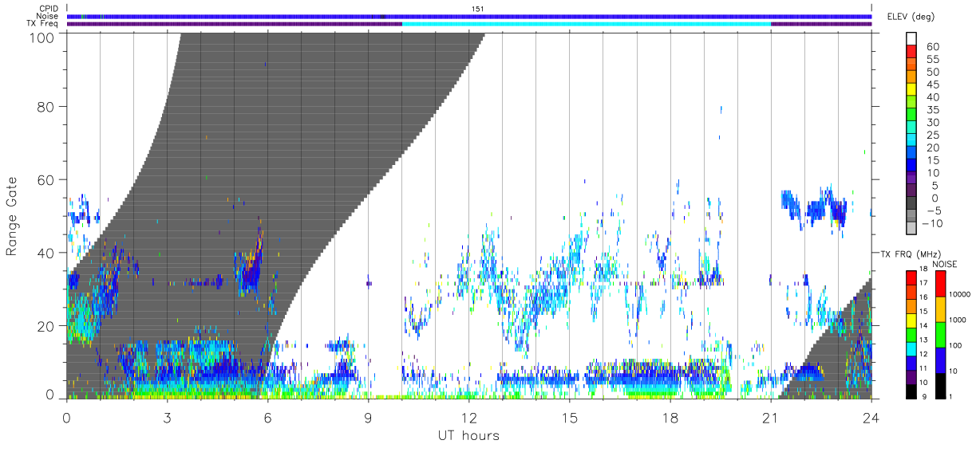
Task: Select the light gray bottom swatch of elevation colorbar
Action: point(912,230)
